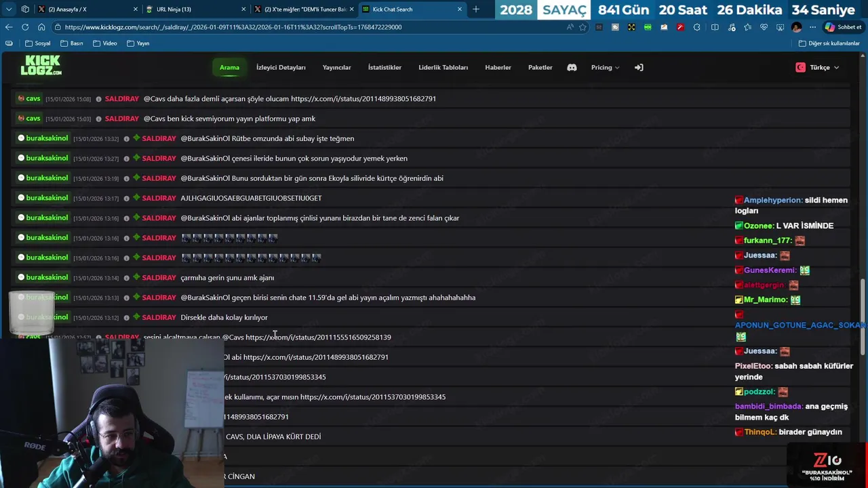Screen dimensions: 868x488
Task: Open the media control music icon
Action: click(731, 27)
